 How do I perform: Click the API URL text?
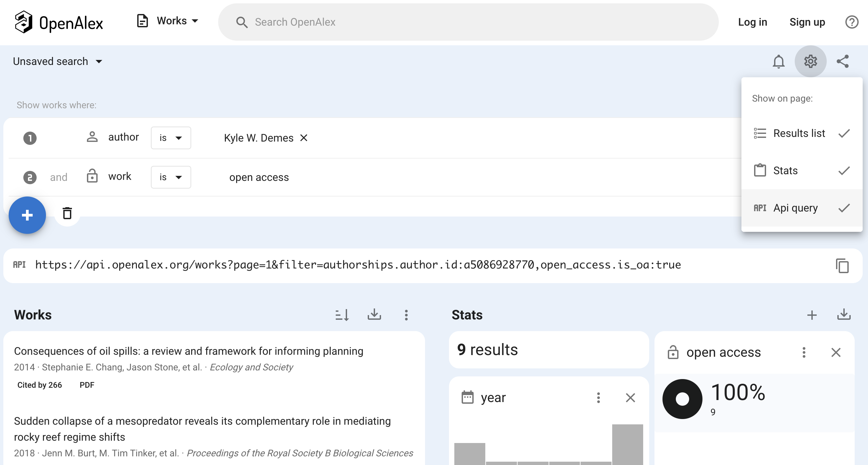coord(358,265)
